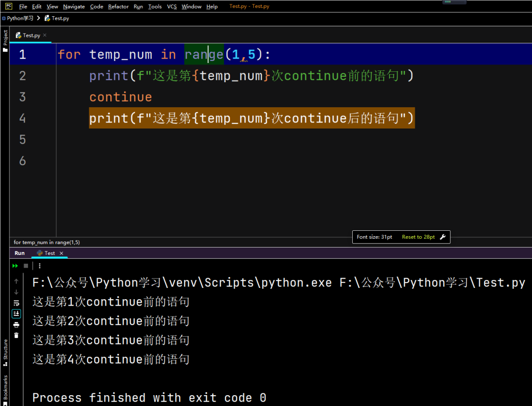Clear all console output

pyautogui.click(x=16, y=335)
